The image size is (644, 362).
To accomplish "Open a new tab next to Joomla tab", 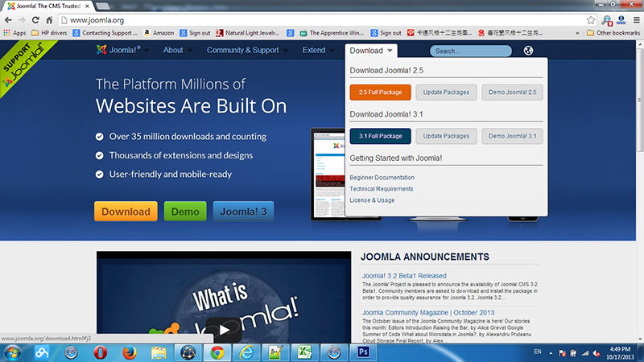I will pos(103,6).
